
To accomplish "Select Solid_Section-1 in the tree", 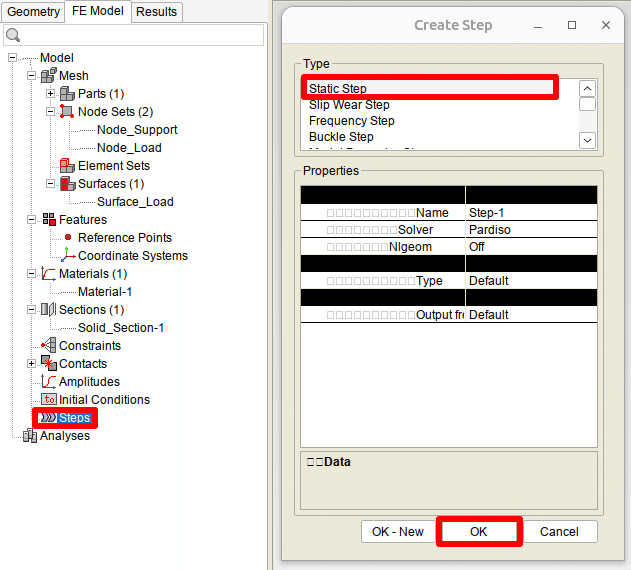I will (x=121, y=328).
